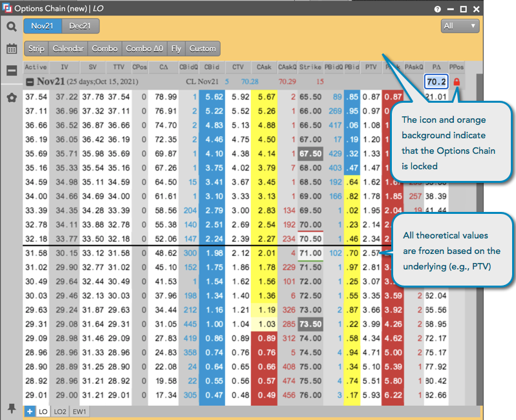Click the IV column header
The width and height of the screenshot is (516, 420).
click(x=65, y=67)
